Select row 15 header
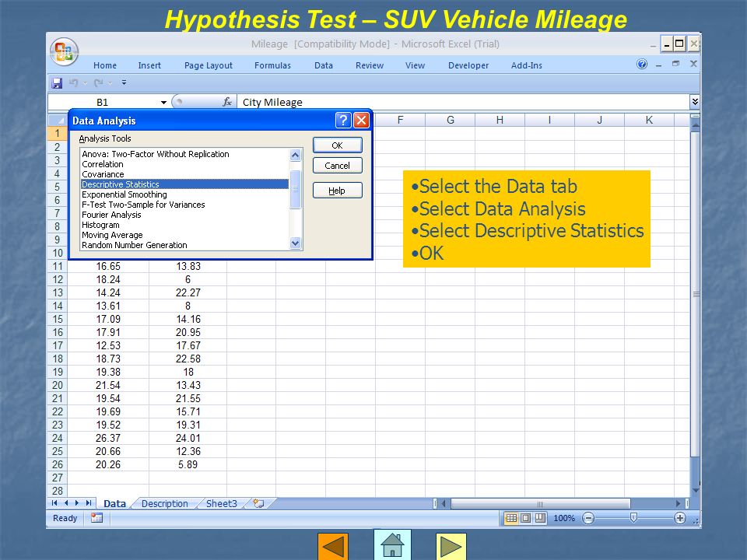Viewport: 747px width, 560px height. (58, 319)
